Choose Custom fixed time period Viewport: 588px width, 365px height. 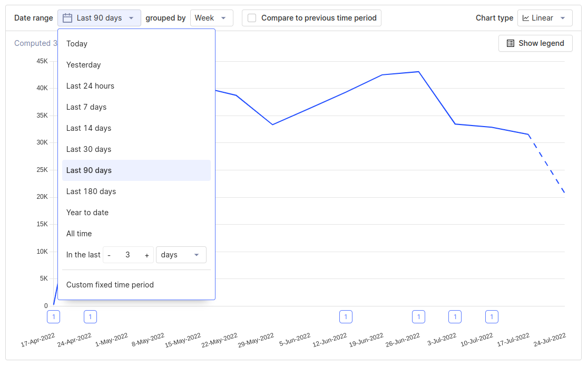point(110,284)
